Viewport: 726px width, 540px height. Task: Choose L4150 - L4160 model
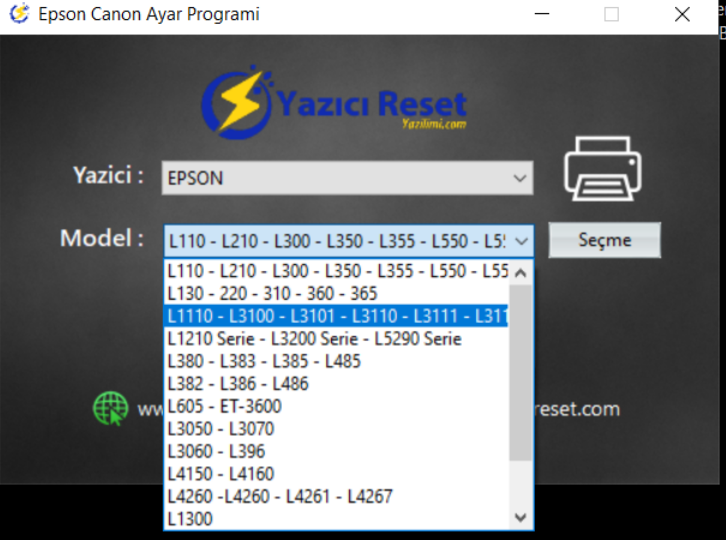pos(337,474)
